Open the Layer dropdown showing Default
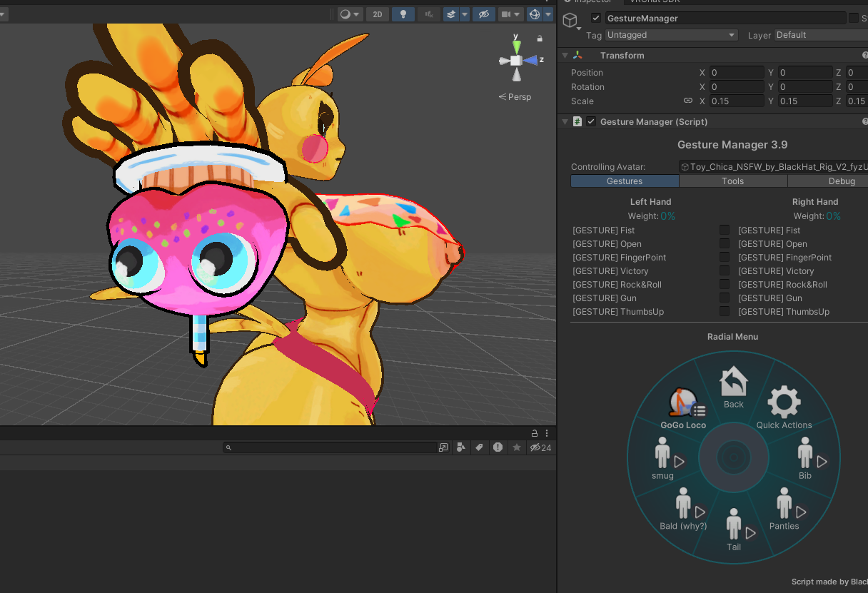 pos(821,35)
